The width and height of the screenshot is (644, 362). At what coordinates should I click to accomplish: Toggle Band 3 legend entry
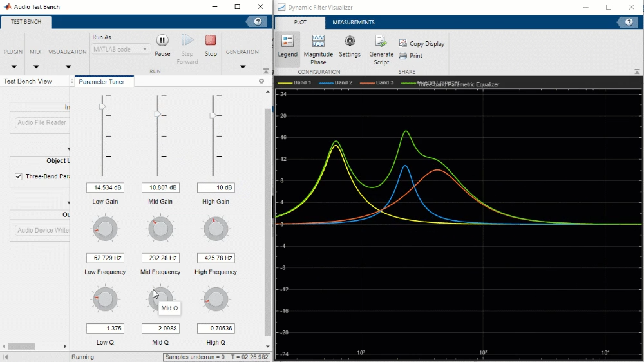click(377, 82)
